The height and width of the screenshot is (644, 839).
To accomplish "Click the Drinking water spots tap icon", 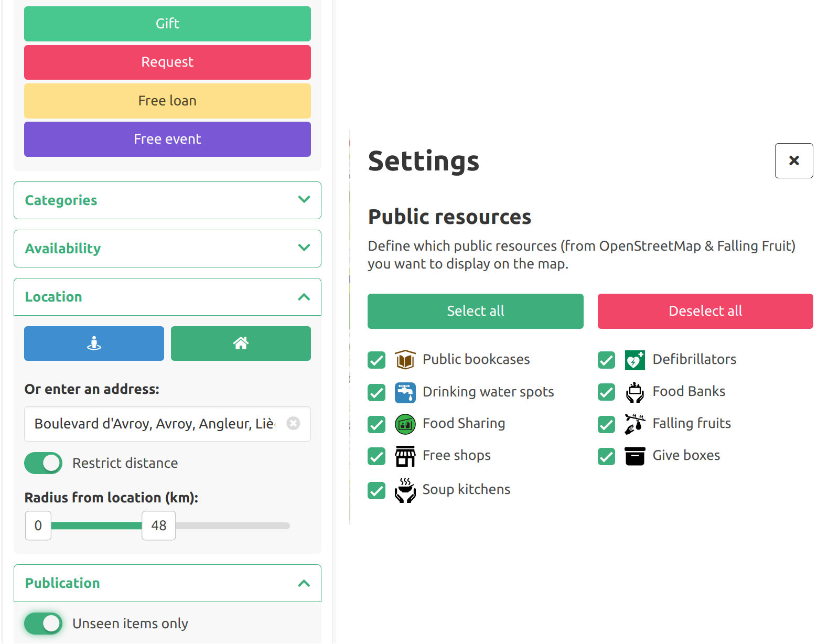I will [x=405, y=392].
